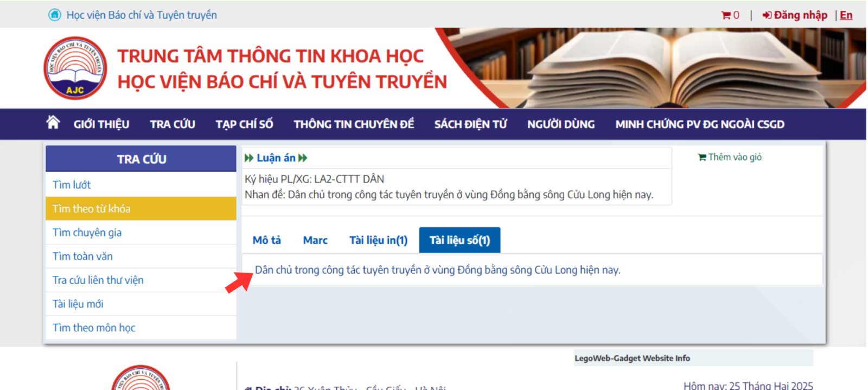Open SÁCH ĐIỆN TỬ menu
This screenshot has width=868, height=390.
470,124
